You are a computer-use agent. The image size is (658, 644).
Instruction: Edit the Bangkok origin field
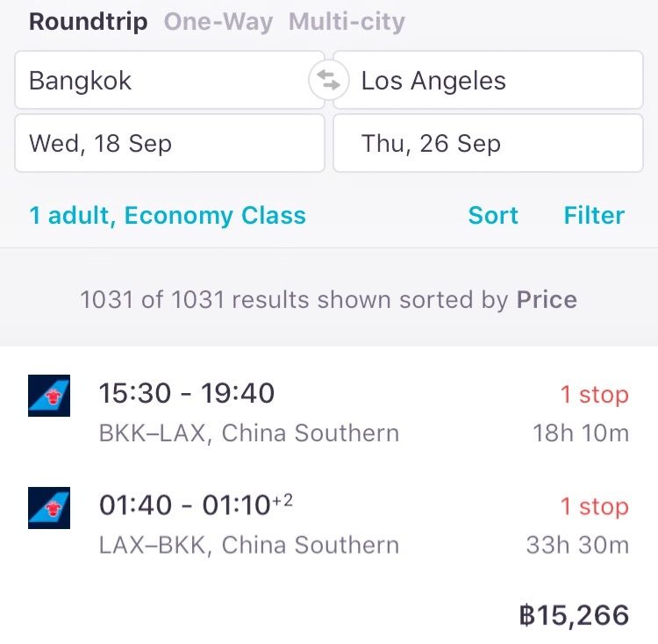(x=168, y=82)
